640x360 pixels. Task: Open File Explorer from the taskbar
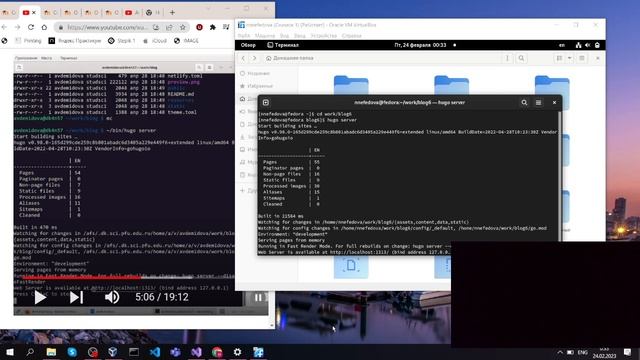pos(51,352)
